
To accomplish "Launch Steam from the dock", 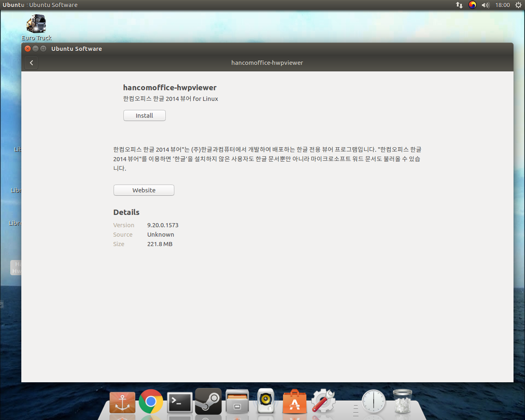I will (208, 402).
